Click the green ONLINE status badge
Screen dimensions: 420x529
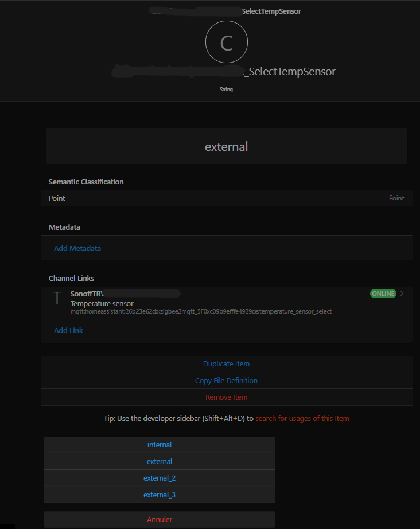pyautogui.click(x=383, y=294)
